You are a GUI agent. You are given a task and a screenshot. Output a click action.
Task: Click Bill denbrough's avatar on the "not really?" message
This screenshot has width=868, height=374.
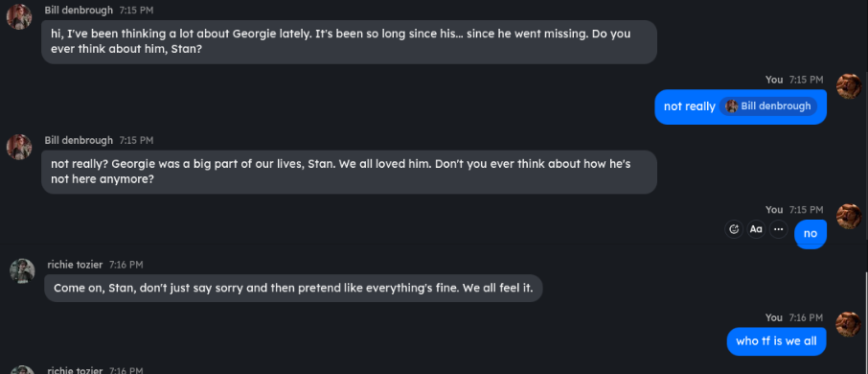(19, 147)
